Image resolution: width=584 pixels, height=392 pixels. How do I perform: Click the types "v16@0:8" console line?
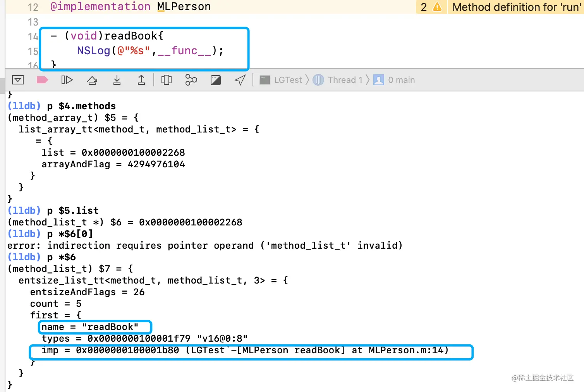(144, 338)
